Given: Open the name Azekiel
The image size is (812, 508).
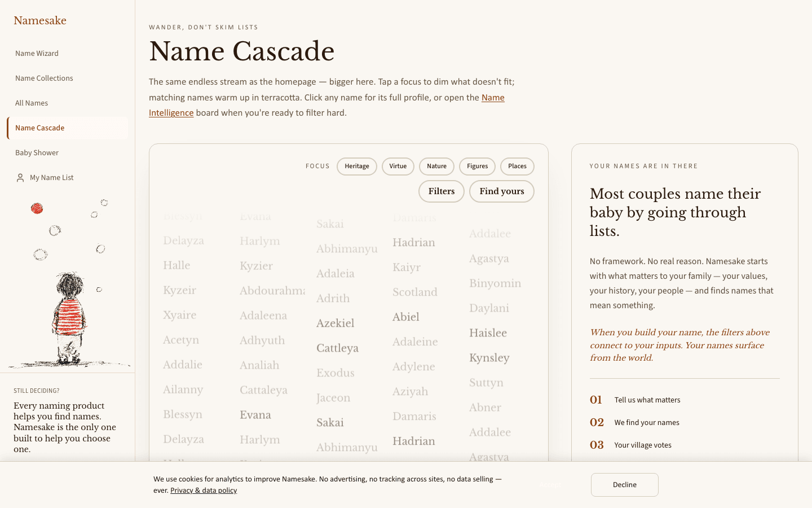Looking at the screenshot, I should tap(336, 323).
